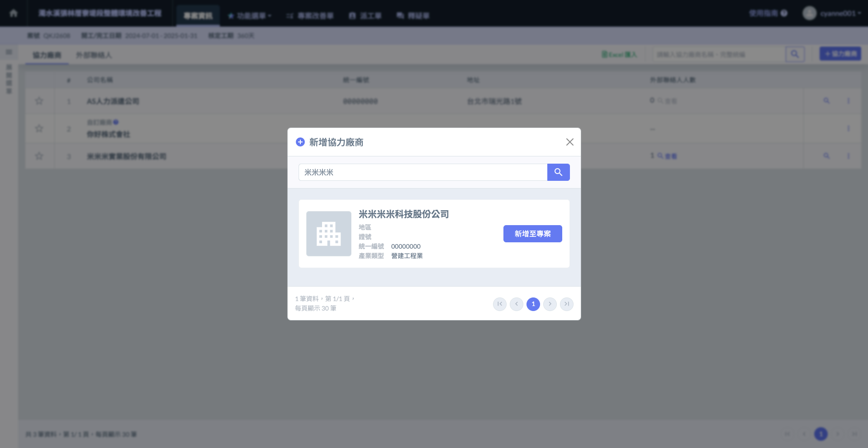Viewport: 868px width, 448px height.
Task: Go to previous page in dialog pagination
Action: click(x=516, y=304)
